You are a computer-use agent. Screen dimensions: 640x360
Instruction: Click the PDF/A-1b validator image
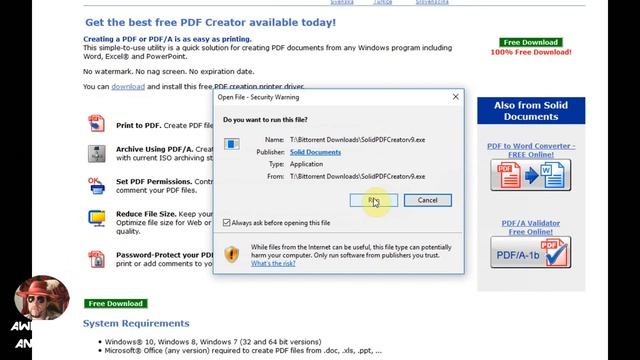(531, 252)
